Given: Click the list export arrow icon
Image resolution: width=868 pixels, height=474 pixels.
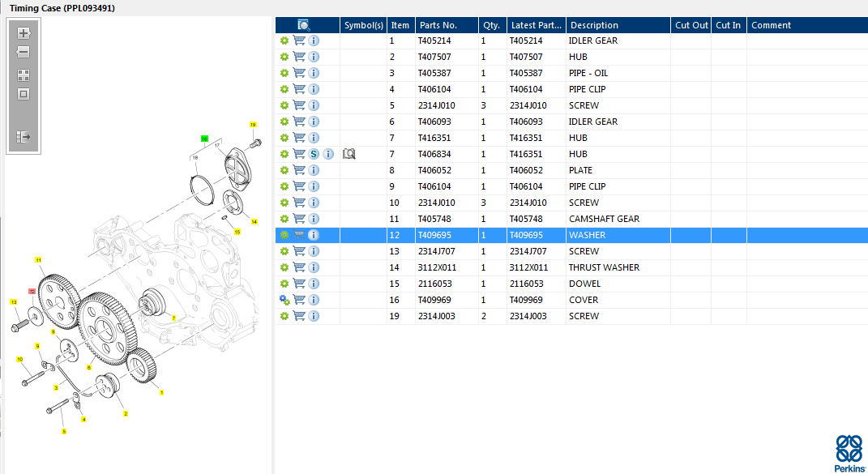Looking at the screenshot, I should [x=24, y=137].
